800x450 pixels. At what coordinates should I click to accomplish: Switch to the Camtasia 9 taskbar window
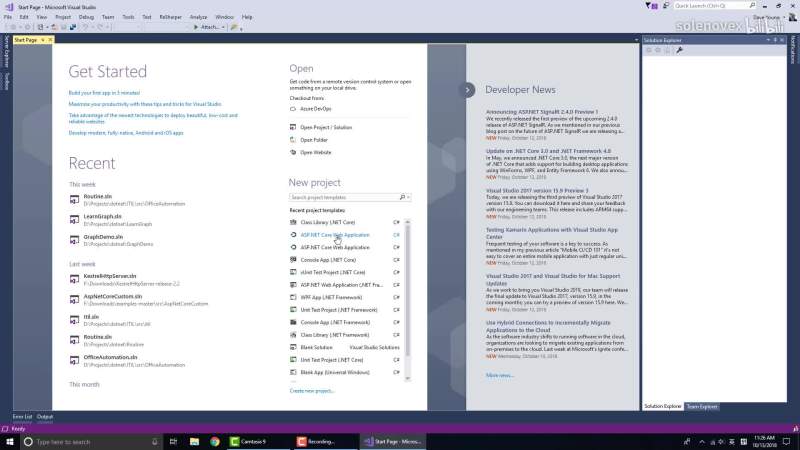coord(259,442)
